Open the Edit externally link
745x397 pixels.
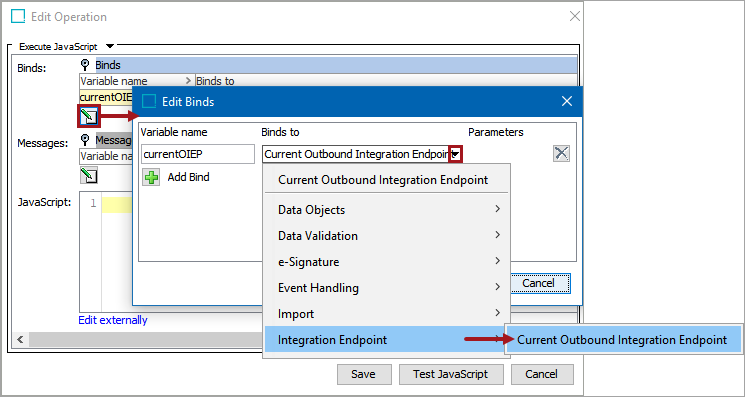pos(113,320)
